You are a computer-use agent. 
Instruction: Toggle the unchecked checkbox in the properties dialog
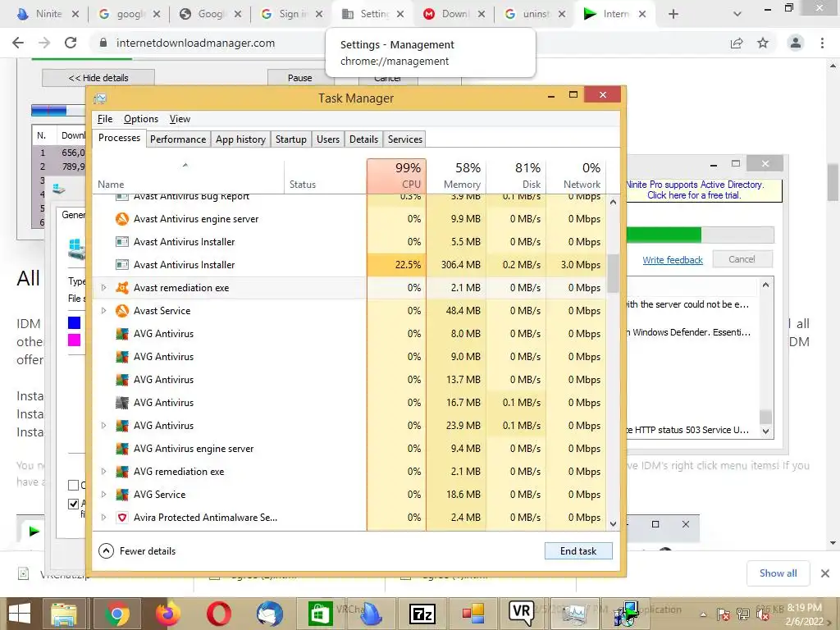[73, 486]
